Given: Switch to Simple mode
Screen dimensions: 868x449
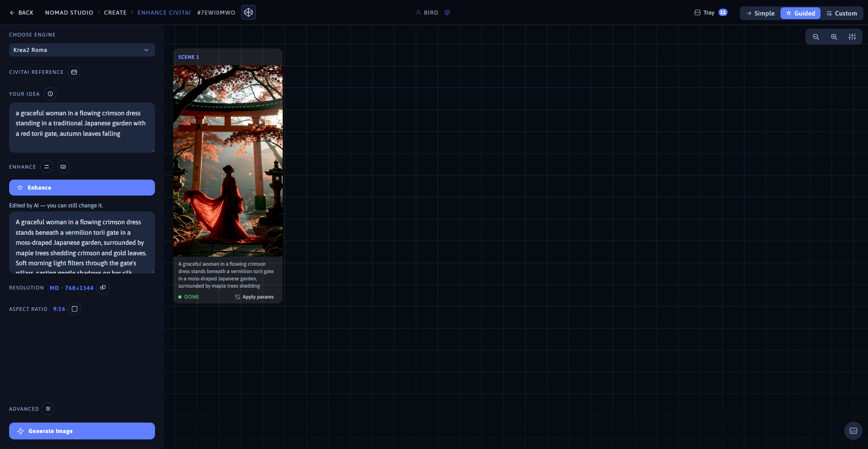Looking at the screenshot, I should coord(760,13).
